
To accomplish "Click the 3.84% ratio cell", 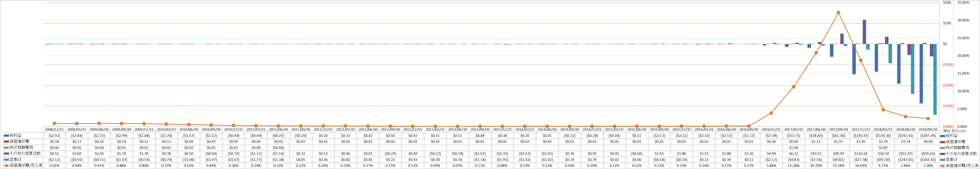I will [x=771, y=166].
